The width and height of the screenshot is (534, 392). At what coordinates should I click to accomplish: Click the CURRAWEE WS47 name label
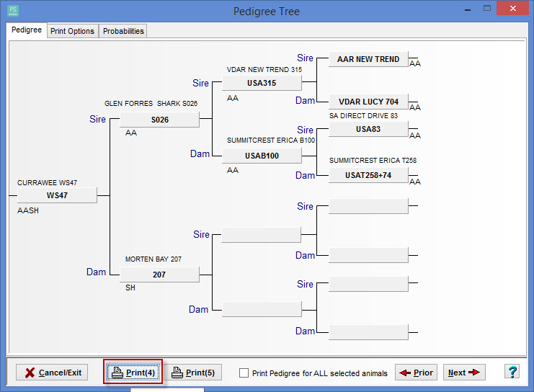tap(47, 182)
